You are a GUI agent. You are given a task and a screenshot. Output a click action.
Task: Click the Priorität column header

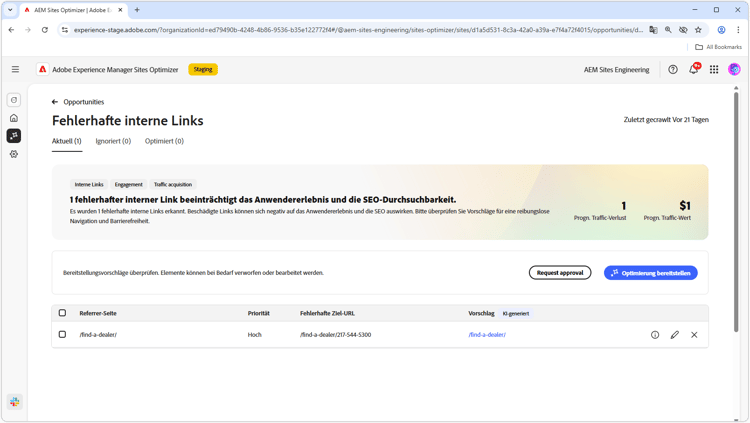[259, 313]
